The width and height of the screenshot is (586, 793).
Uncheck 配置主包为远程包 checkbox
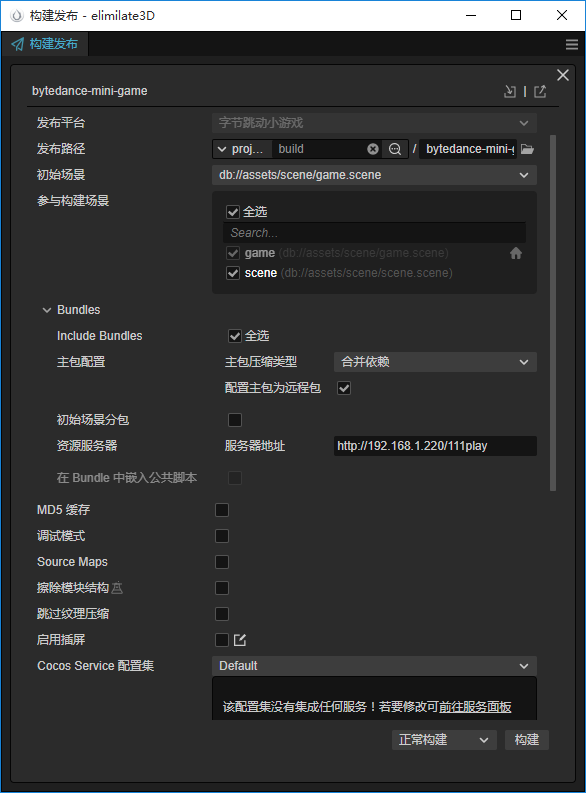coord(344,388)
